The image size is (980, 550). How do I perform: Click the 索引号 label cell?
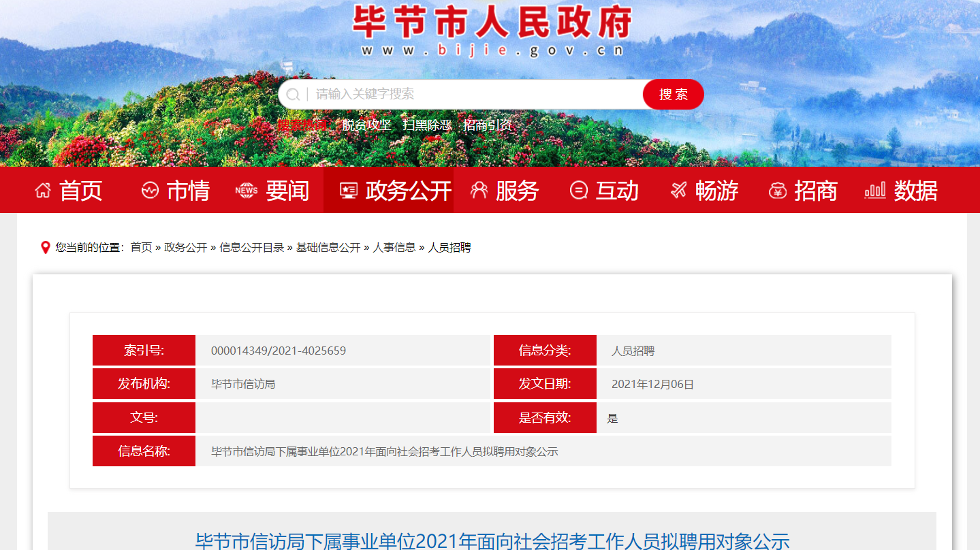[x=144, y=351]
